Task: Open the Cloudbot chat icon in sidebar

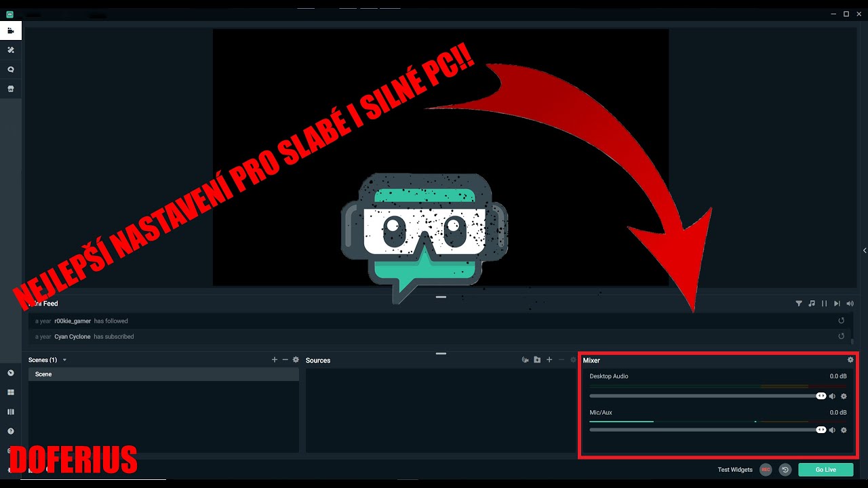Action: pos(11,69)
